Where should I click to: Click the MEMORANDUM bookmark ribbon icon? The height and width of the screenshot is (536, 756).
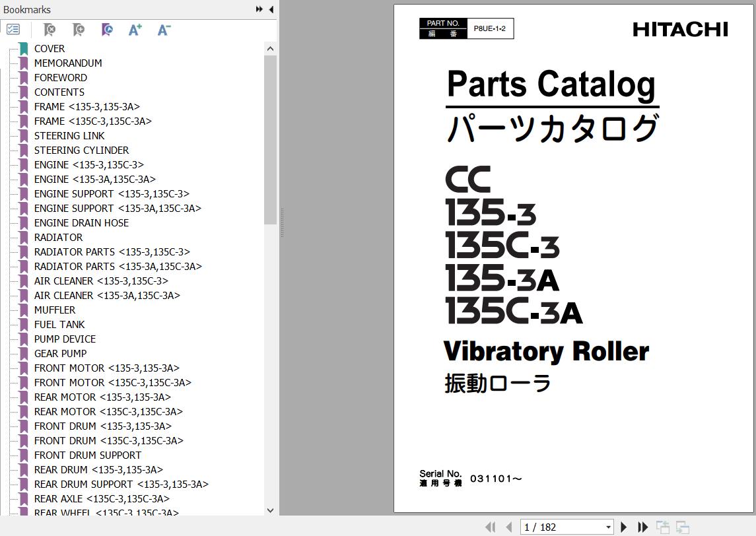pyautogui.click(x=23, y=63)
